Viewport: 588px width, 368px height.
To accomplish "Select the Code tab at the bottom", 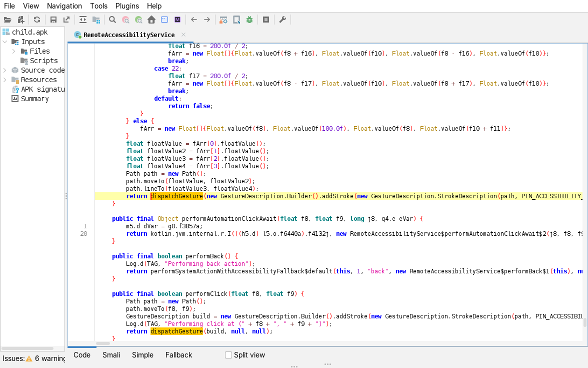I will point(82,355).
